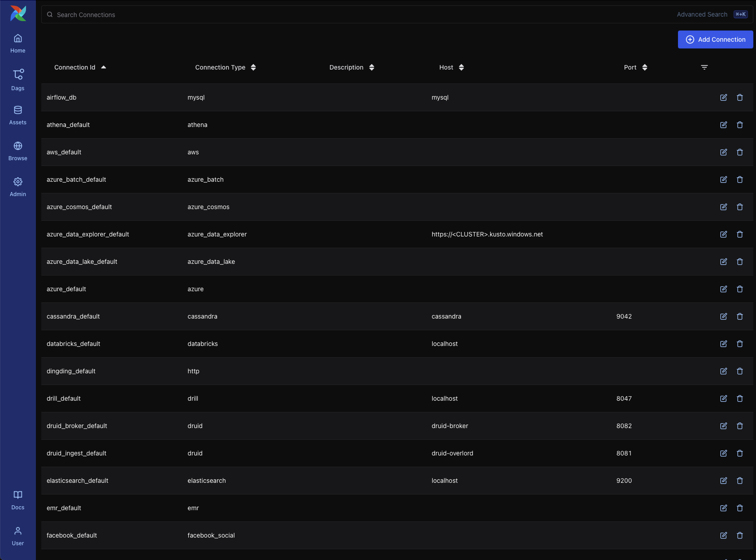Delete the facebook_default connection

coord(739,535)
